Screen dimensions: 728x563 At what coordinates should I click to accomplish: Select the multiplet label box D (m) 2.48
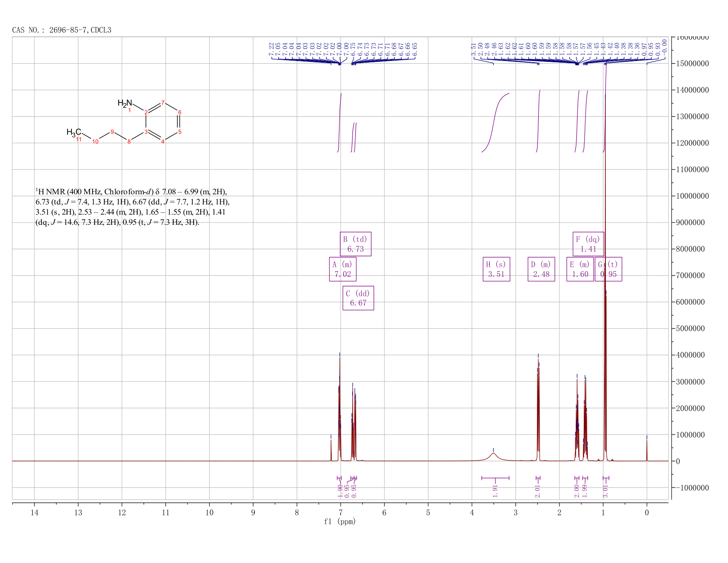click(541, 269)
